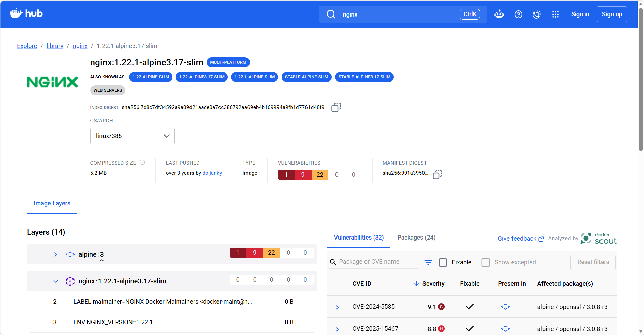Click the Present in icon for CVE-2025-15467

[505, 329]
